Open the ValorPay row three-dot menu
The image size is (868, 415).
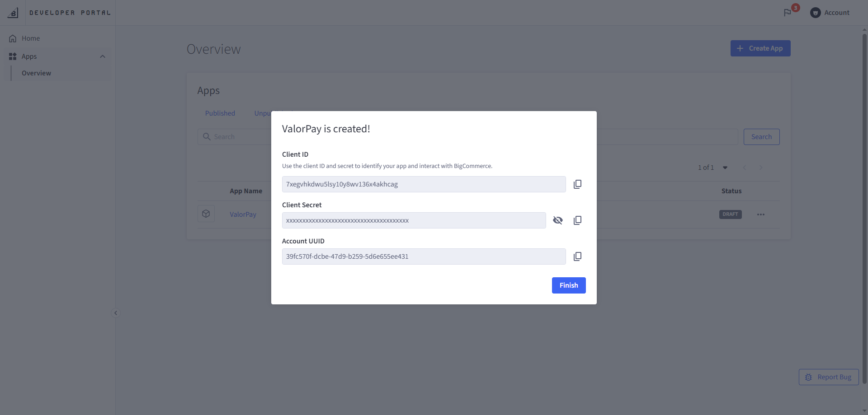[761, 214]
